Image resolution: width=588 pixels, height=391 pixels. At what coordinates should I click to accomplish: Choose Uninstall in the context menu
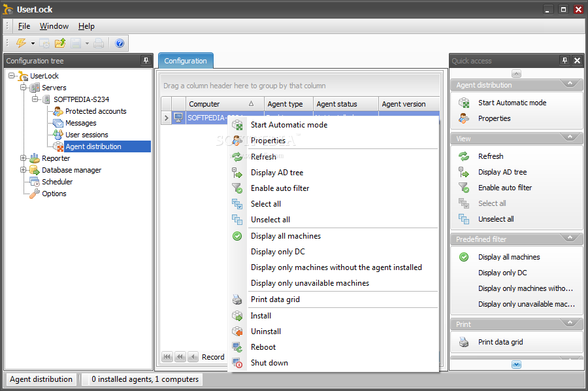(x=333, y=331)
